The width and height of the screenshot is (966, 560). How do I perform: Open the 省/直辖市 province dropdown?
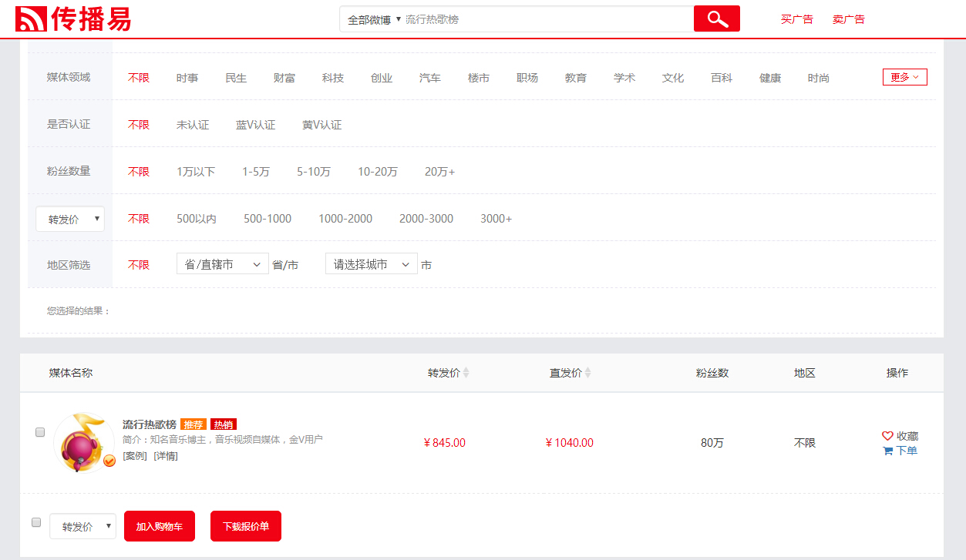click(x=222, y=264)
